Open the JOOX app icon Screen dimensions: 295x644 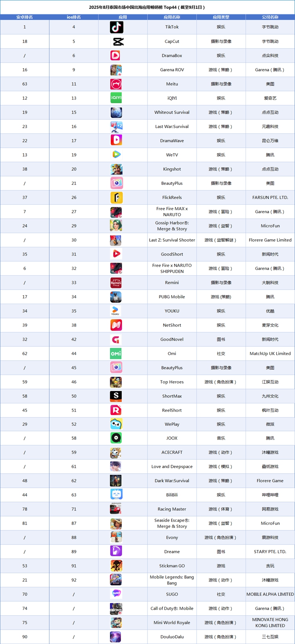116,438
